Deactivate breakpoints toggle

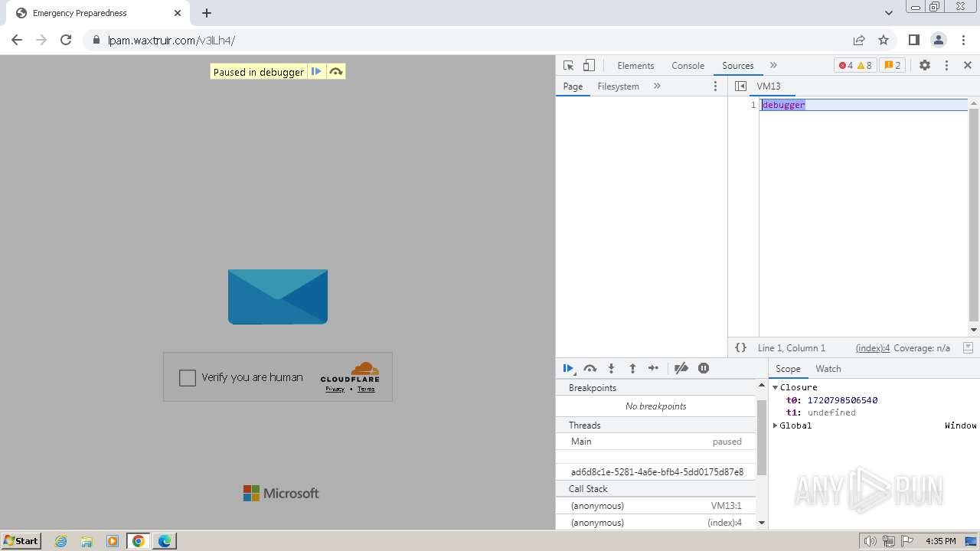pyautogui.click(x=681, y=368)
